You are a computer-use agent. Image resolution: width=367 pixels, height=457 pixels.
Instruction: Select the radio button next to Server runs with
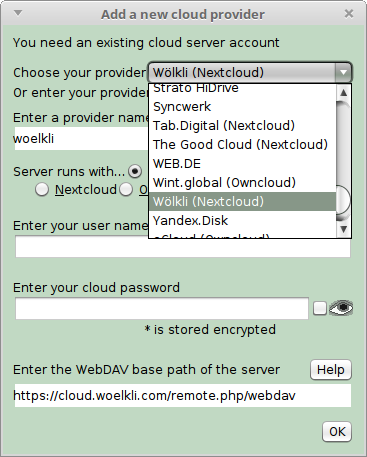pos(135,171)
